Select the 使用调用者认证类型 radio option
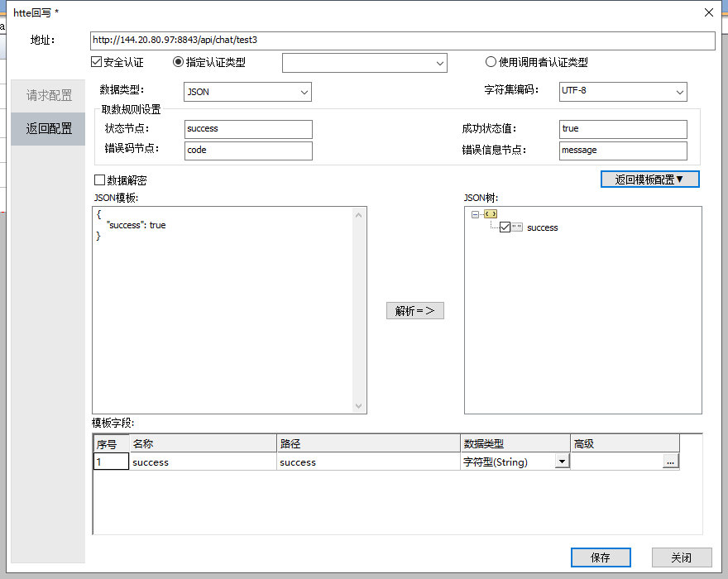Screen dimensions: 728x579 coord(491,62)
